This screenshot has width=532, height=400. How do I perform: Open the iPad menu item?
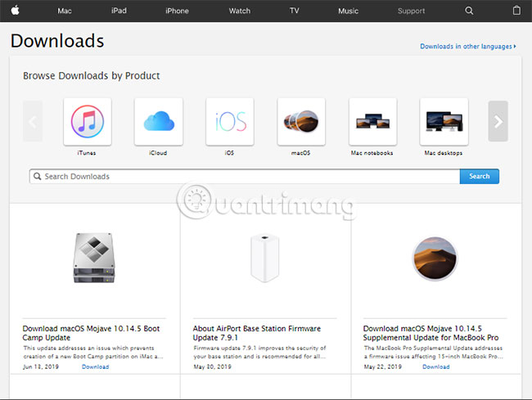(x=119, y=11)
